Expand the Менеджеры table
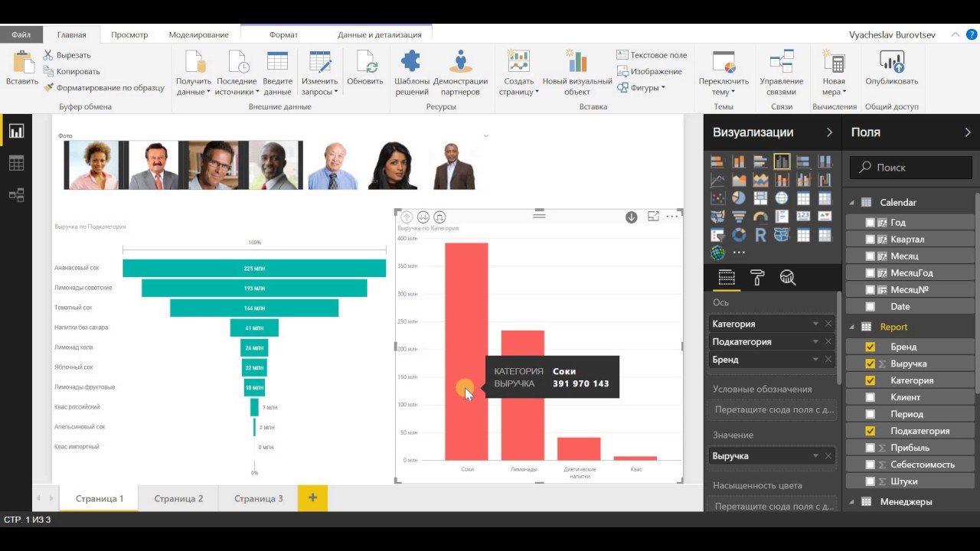The image size is (980, 551). [x=852, y=502]
